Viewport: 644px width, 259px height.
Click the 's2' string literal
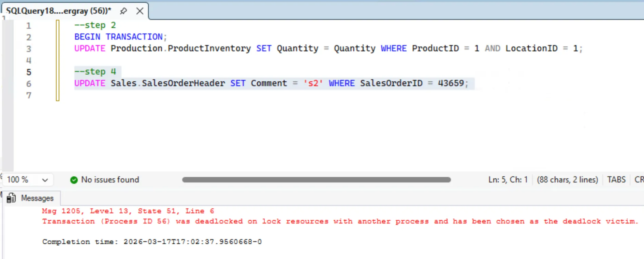[x=313, y=83]
